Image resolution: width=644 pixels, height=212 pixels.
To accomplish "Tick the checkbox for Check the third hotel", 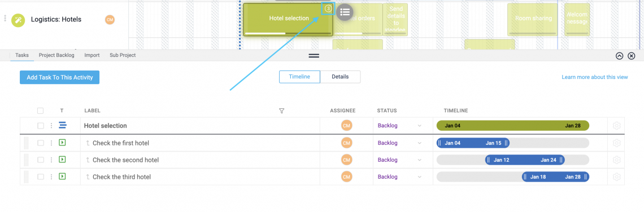I will pos(40,176).
